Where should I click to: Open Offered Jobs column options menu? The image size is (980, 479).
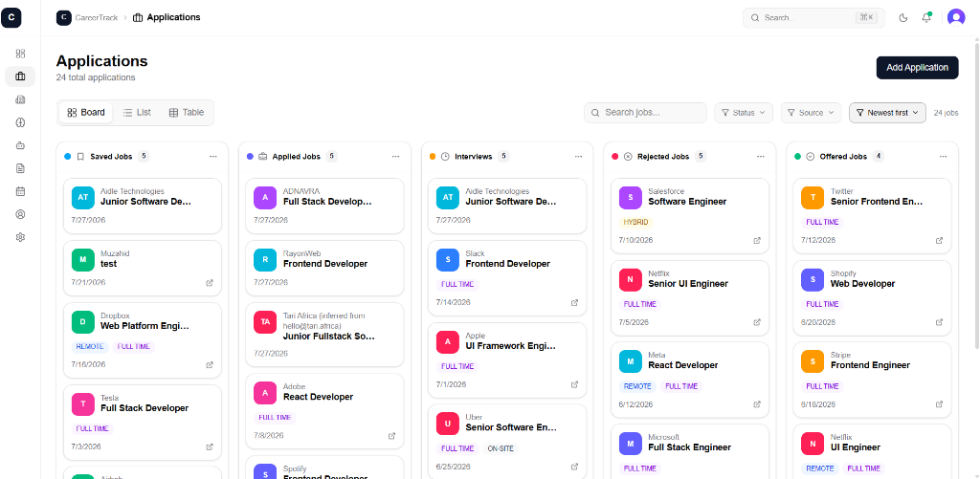(943, 157)
